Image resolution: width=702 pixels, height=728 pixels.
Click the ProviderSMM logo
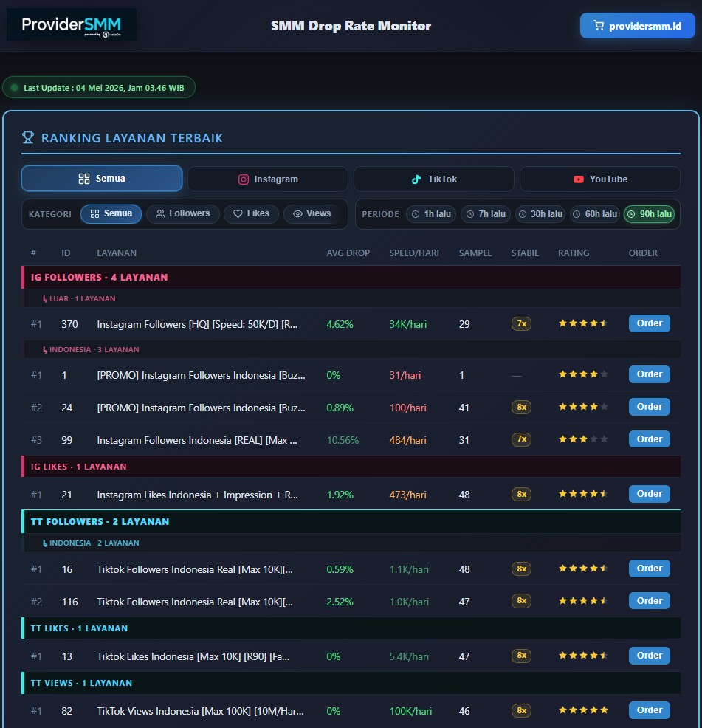(x=72, y=24)
